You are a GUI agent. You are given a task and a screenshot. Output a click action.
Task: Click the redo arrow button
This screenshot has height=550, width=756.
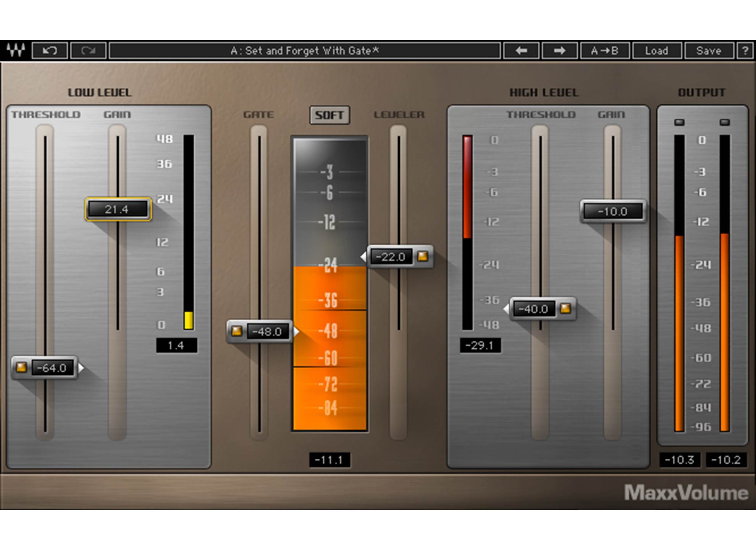click(88, 50)
